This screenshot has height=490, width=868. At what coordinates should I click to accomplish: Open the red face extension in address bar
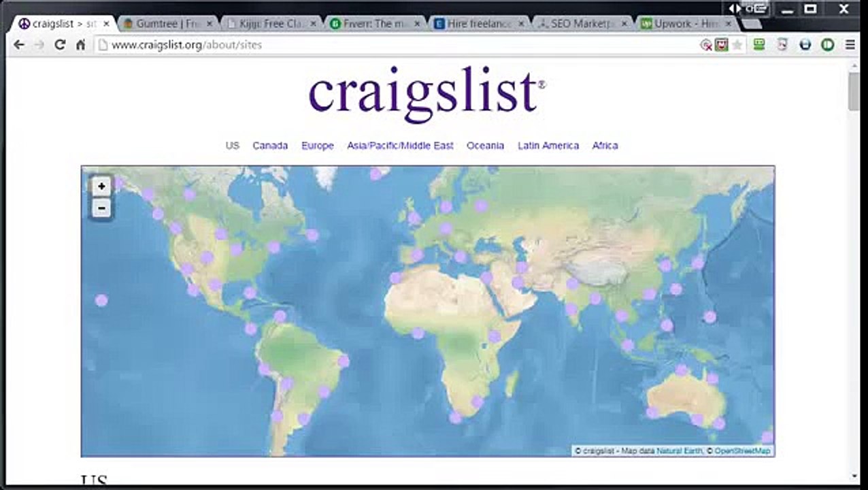[721, 45]
